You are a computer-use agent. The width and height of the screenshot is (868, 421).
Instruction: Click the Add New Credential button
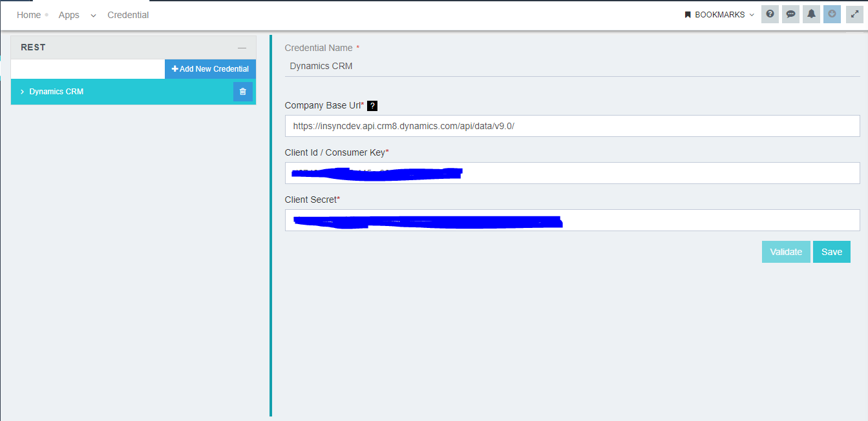point(211,69)
